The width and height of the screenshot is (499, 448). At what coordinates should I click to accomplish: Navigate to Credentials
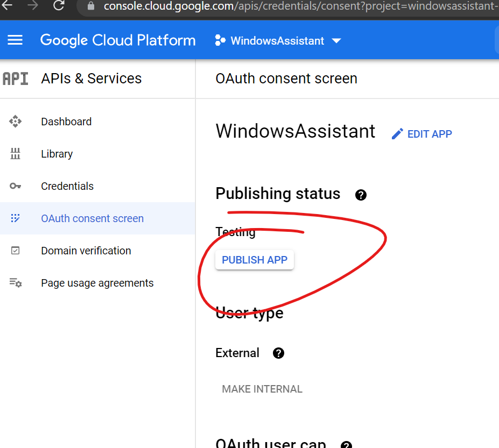tap(67, 186)
